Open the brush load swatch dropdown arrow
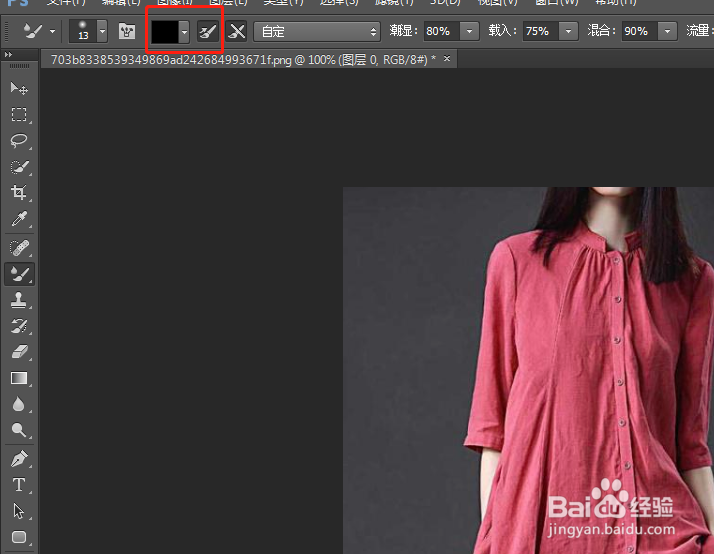714x554 pixels. click(184, 32)
